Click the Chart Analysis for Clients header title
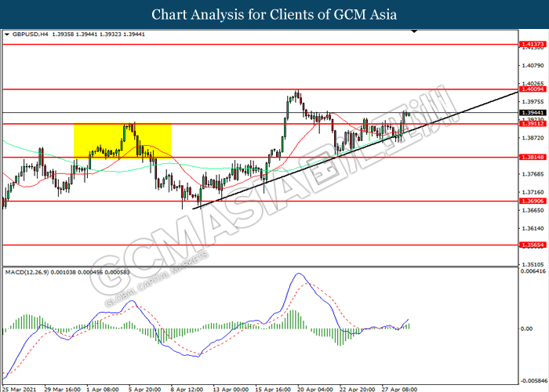Screen dimensions: 549x392 pos(274,15)
